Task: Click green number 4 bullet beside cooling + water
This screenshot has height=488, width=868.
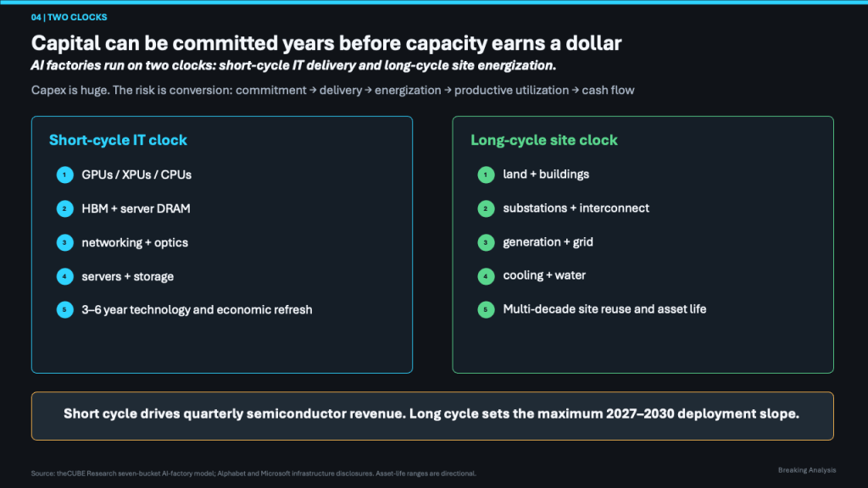Action: tap(486, 276)
